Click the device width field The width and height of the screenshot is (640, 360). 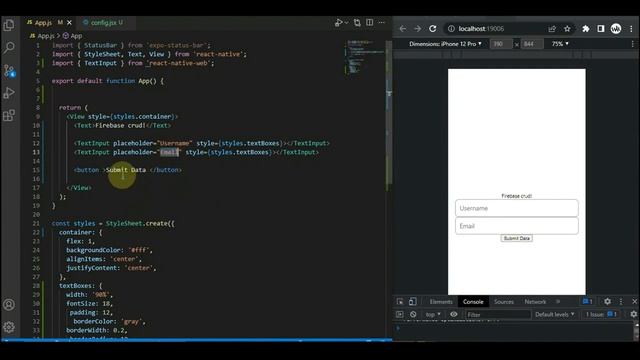coord(501,44)
